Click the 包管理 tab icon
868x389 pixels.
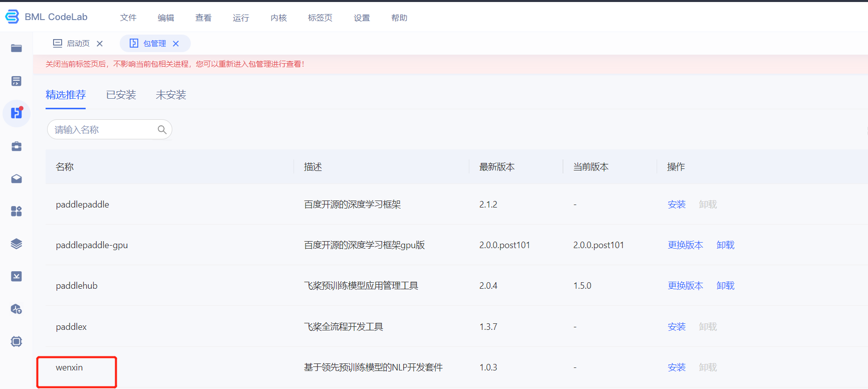click(134, 43)
